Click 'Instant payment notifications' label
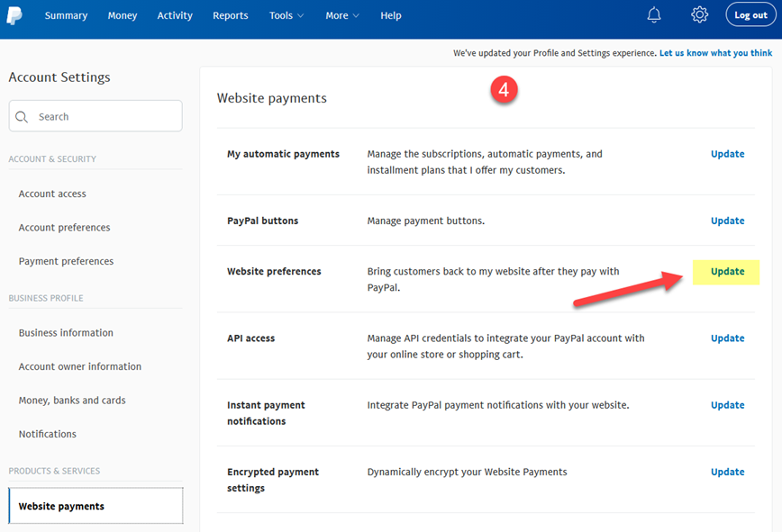 266,413
